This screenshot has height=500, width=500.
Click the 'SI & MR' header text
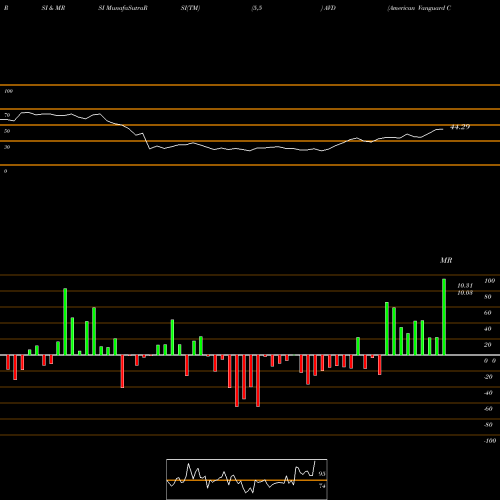point(53,8)
